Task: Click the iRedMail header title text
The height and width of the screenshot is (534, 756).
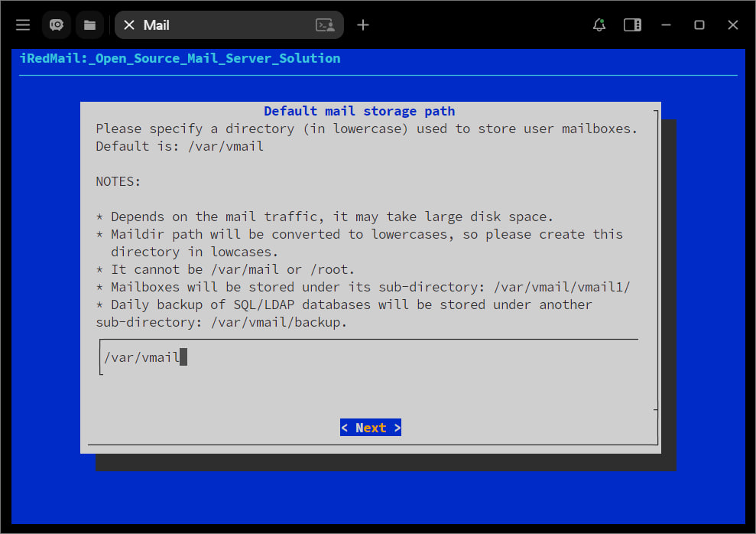Action: (180, 58)
